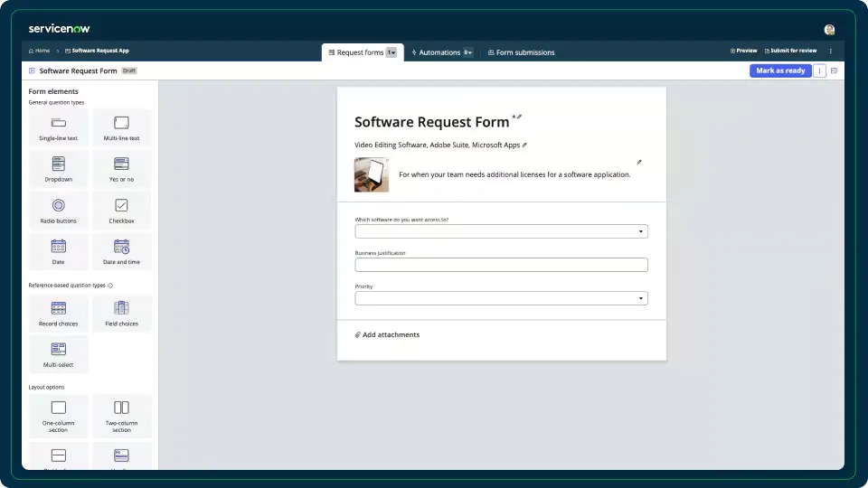Image resolution: width=868 pixels, height=488 pixels.
Task: Open the Priority dropdown
Action: pyautogui.click(x=501, y=298)
